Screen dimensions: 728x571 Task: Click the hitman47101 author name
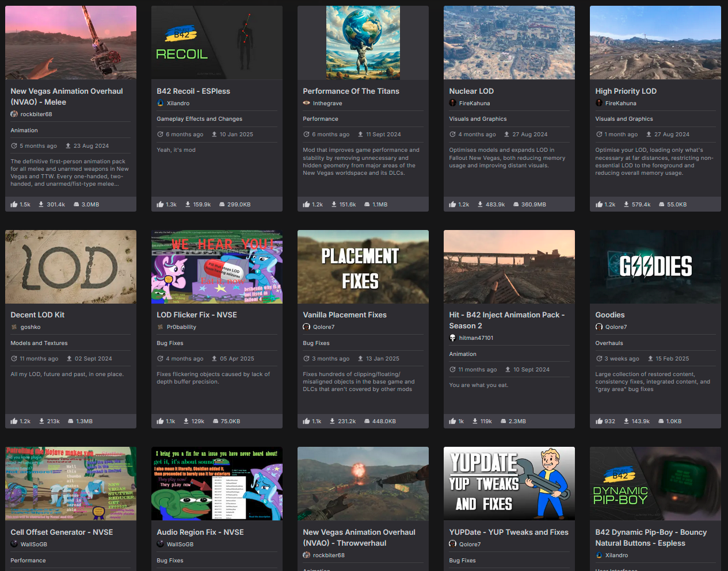coord(476,338)
